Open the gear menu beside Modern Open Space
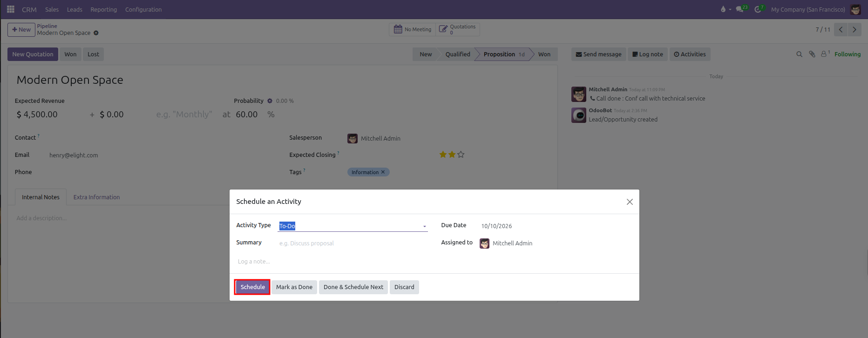 click(x=96, y=33)
